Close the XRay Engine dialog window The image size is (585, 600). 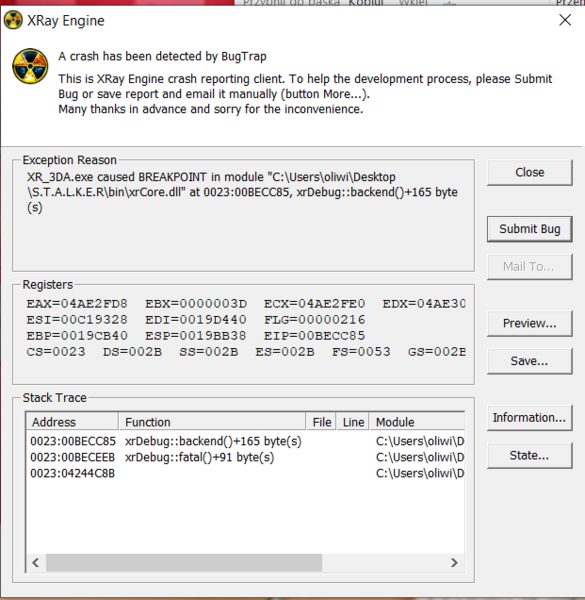pos(565,20)
